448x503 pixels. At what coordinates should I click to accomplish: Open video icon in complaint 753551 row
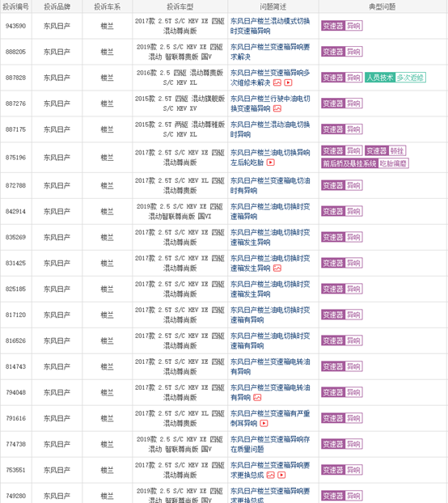pos(281,475)
